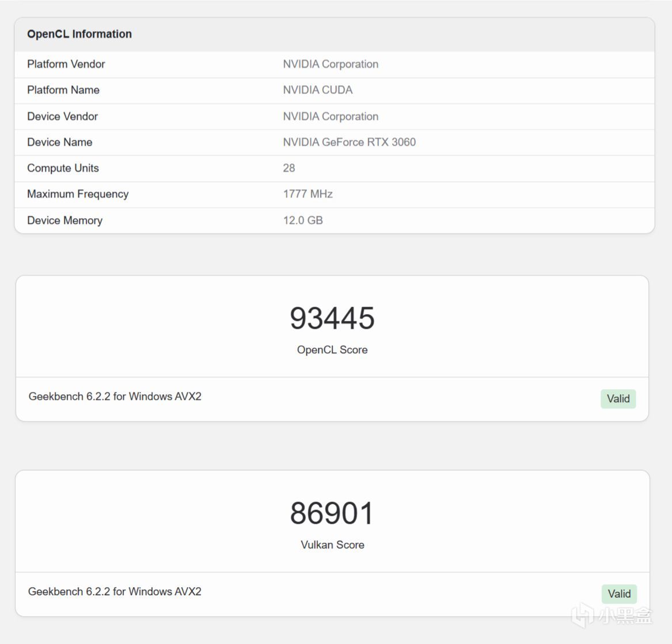Click the Compute Units value 28
This screenshot has width=672, height=644.
point(289,168)
